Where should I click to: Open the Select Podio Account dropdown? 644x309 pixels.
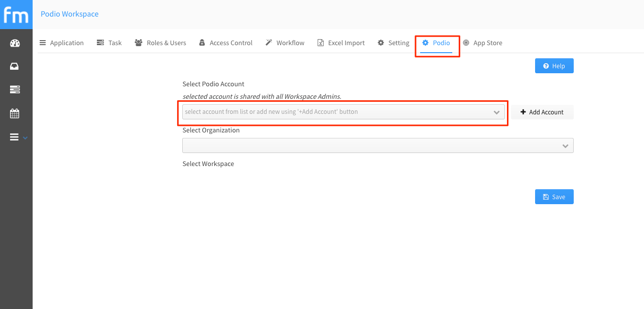click(x=343, y=112)
